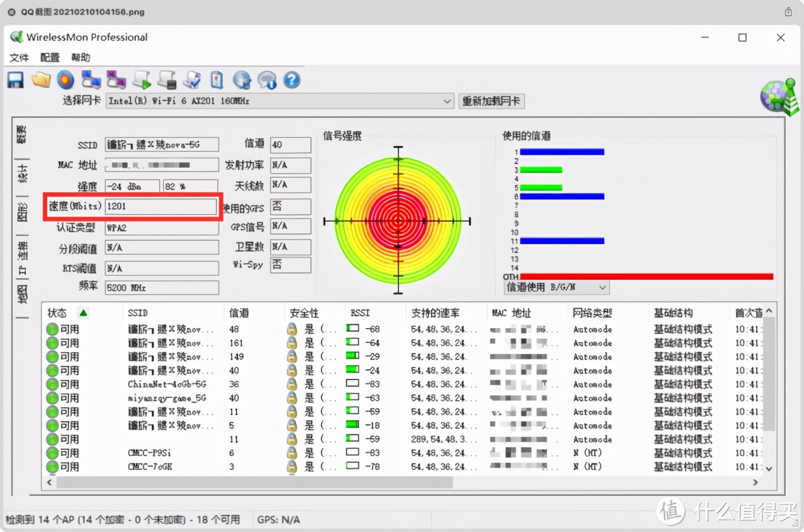Click the Save toolbar icon
Screen dimensions: 804x532
click(x=15, y=80)
